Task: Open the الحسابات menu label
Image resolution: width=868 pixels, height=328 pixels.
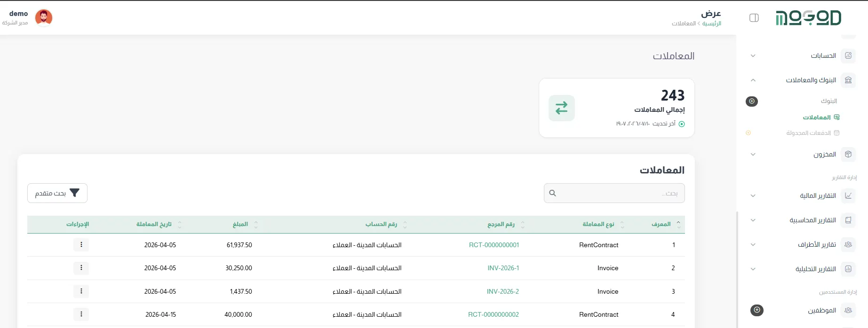Action: [x=823, y=56]
